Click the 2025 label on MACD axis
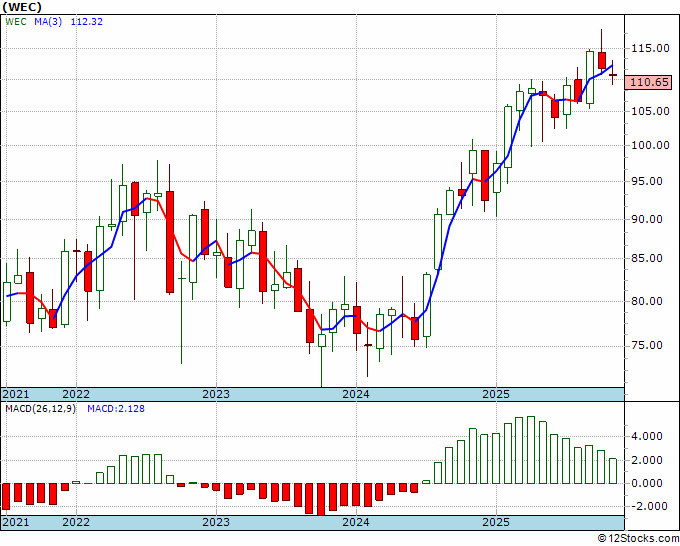The width and height of the screenshot is (680, 546). 497,522
